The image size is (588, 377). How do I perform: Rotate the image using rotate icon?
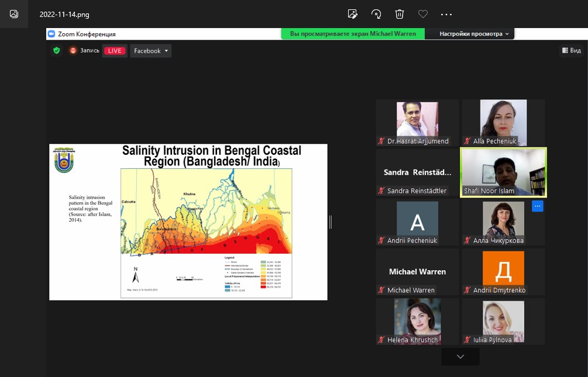coord(376,14)
